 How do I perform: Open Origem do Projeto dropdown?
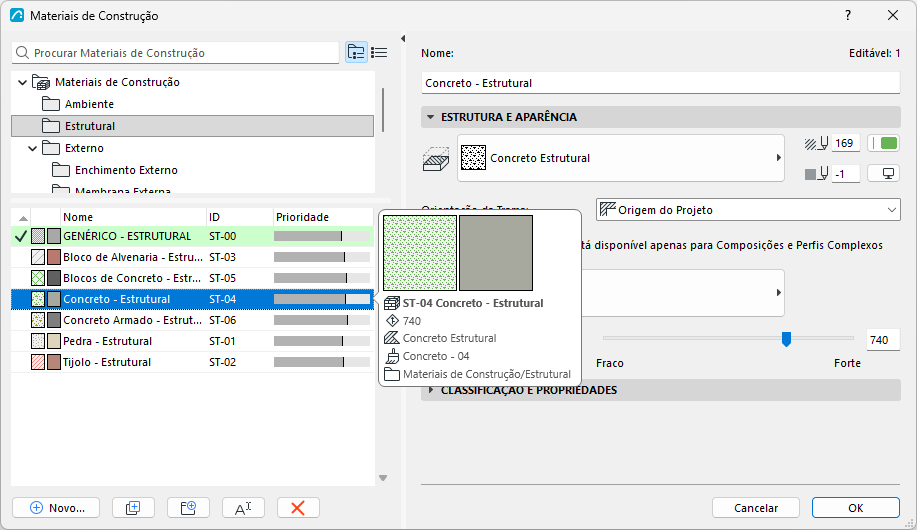point(748,209)
